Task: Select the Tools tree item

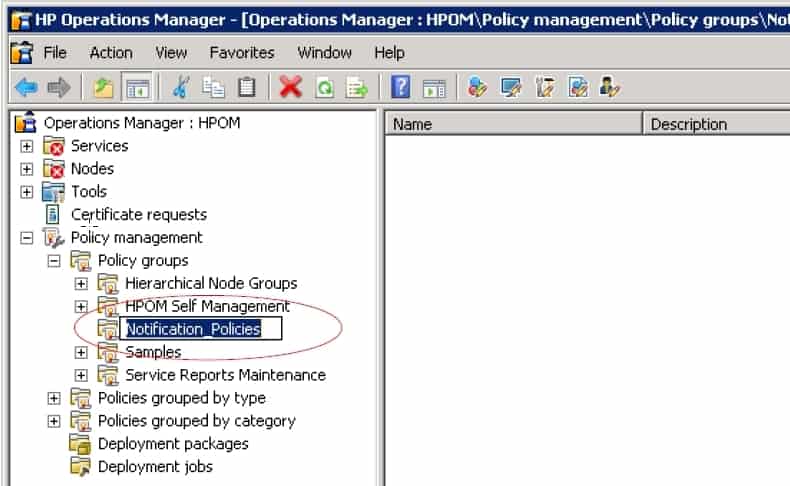Action: point(89,192)
